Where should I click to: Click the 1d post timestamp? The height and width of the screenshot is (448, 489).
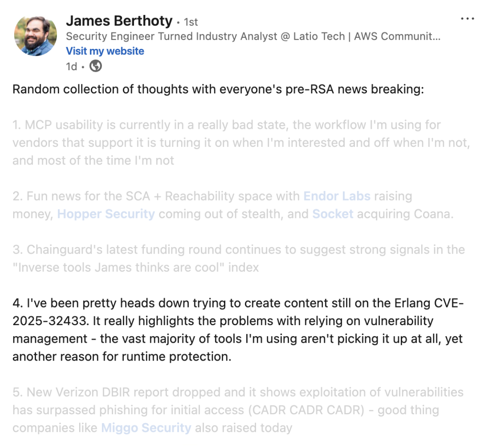[x=71, y=66]
